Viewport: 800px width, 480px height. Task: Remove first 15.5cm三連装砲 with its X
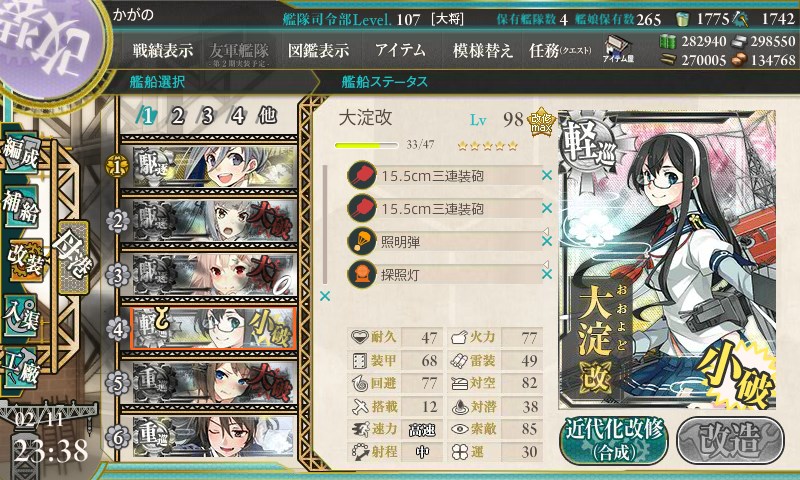pos(547,175)
